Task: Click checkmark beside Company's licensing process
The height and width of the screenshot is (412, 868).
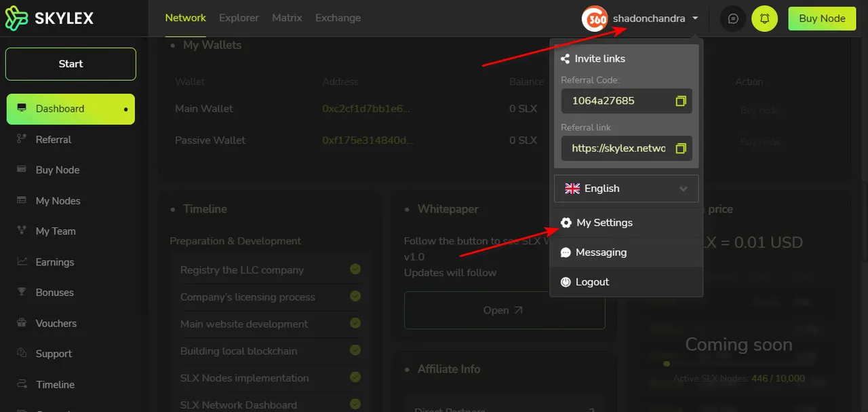Action: pos(355,297)
